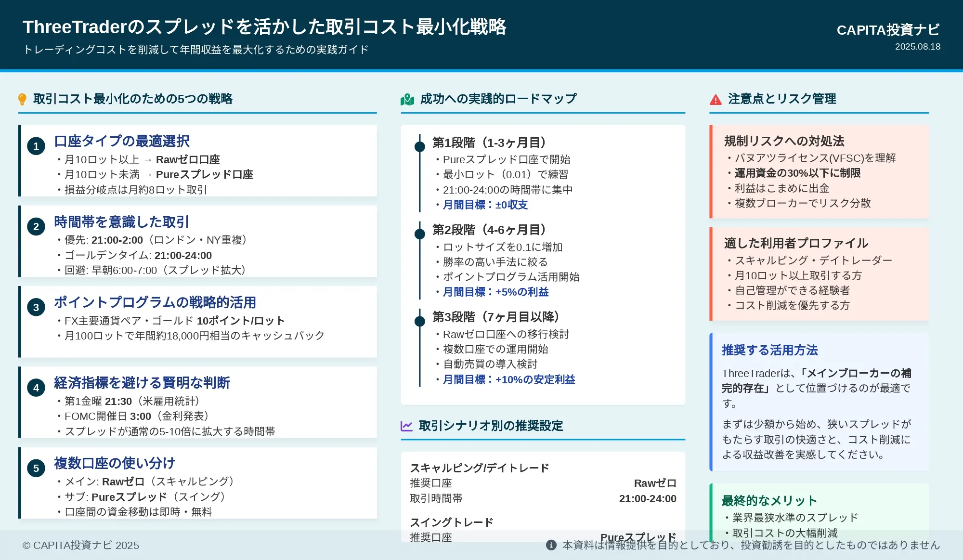963x560 pixels.
Task: Click the subtitle starting トレーディングコストを削減して
Action: coord(195,50)
